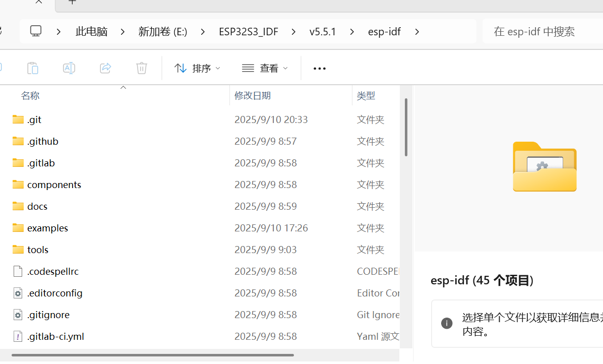
Task: Select the .gitlab-ci.yml file icon
Action: (18, 336)
